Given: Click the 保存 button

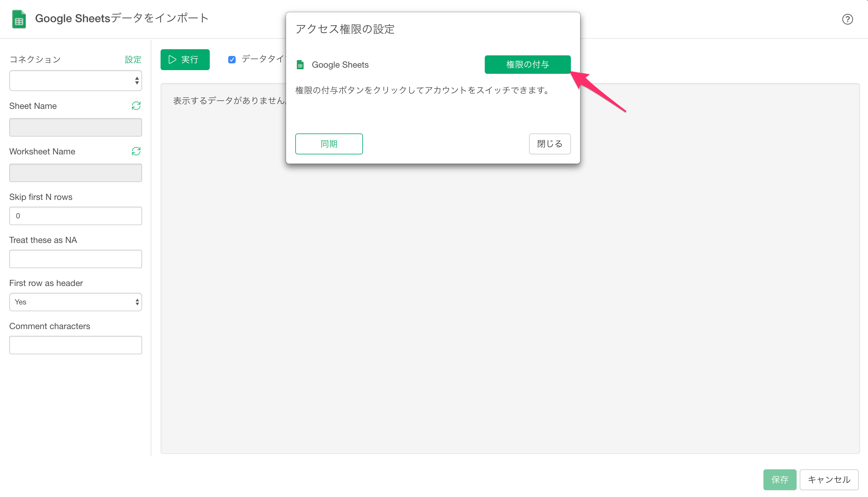Looking at the screenshot, I should 780,479.
